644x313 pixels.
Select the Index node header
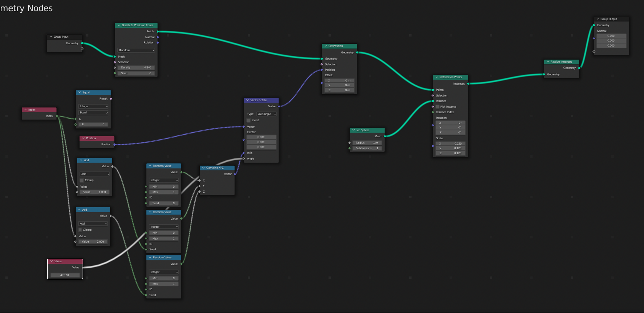39,110
